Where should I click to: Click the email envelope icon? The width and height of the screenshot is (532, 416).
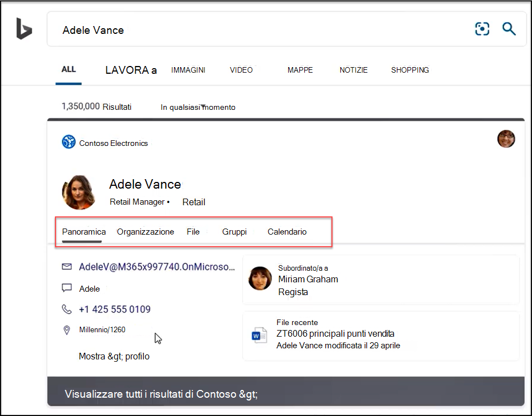[67, 267]
